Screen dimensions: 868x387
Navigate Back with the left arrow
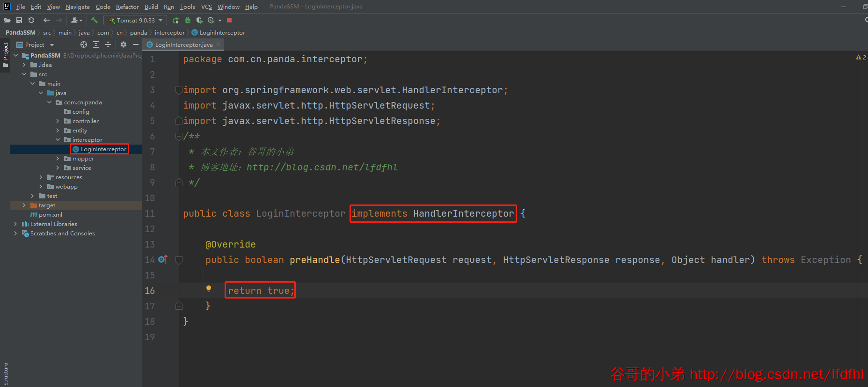click(46, 20)
